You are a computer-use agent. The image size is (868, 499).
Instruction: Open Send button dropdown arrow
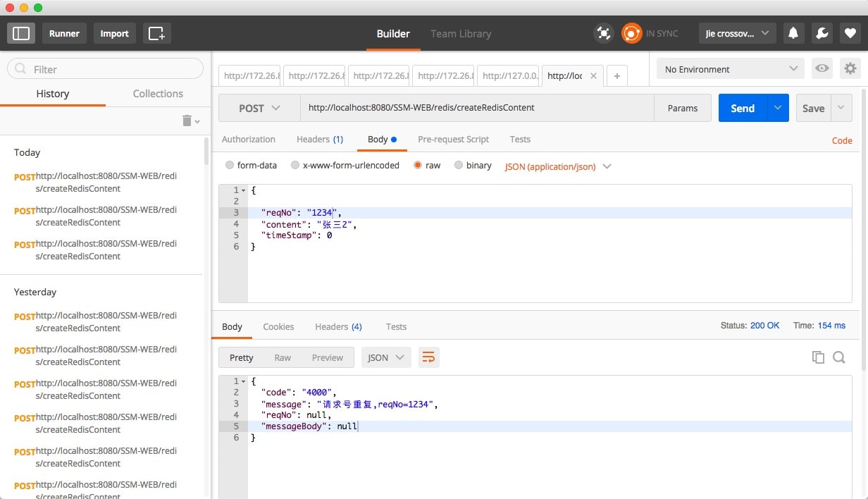point(778,108)
